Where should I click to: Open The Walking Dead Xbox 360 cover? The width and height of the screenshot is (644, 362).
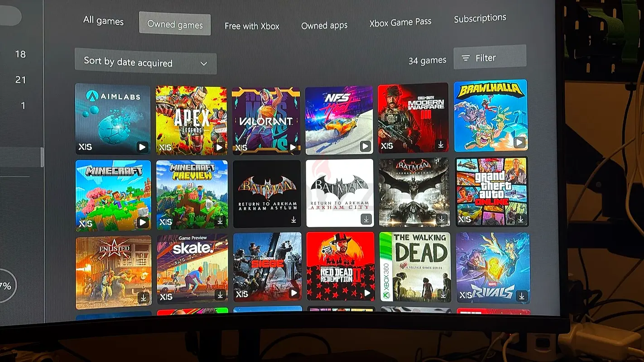tap(415, 267)
